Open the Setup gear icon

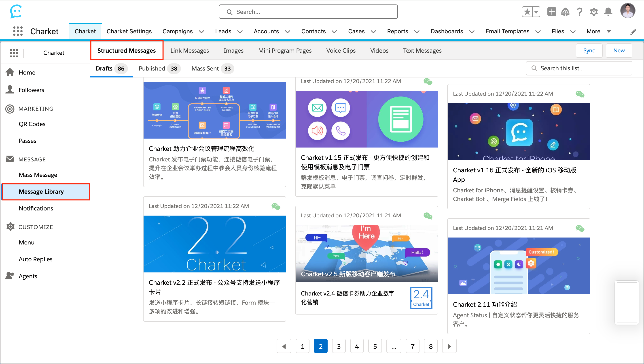(594, 12)
